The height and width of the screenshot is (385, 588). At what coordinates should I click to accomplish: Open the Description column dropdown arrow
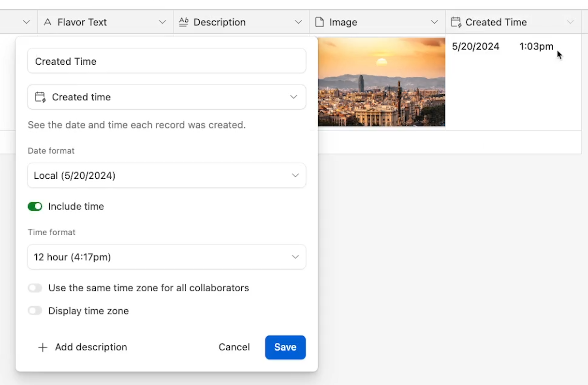298,22
